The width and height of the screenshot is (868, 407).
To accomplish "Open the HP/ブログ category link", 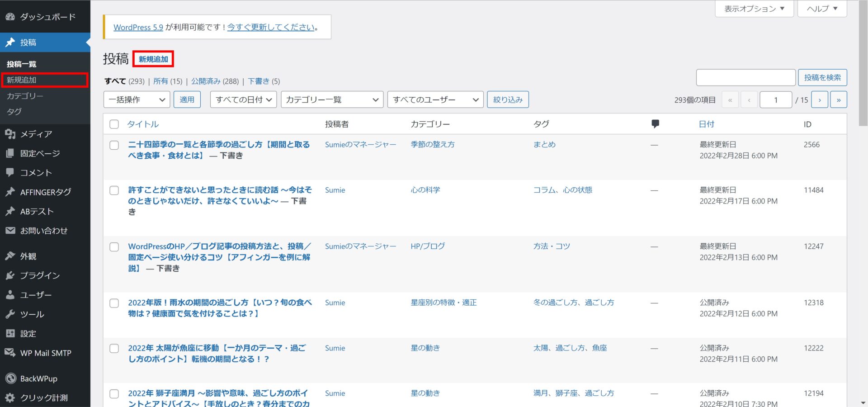I will (x=428, y=246).
